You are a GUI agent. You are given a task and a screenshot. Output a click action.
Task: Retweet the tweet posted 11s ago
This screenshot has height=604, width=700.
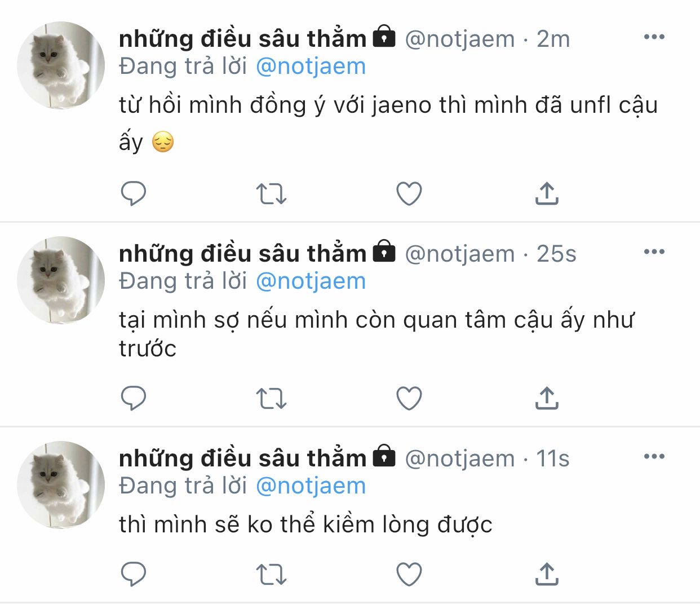271,574
